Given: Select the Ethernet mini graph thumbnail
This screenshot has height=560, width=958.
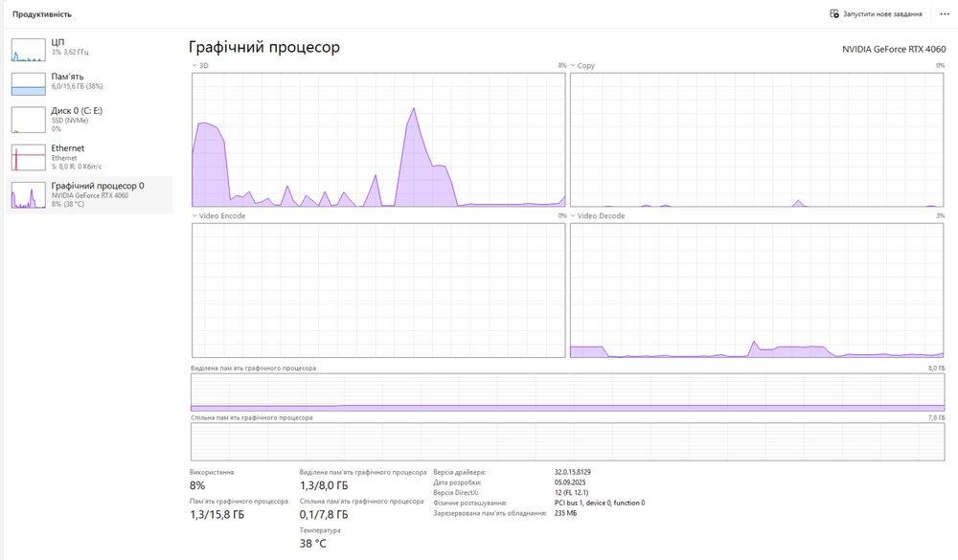Looking at the screenshot, I should (28, 158).
